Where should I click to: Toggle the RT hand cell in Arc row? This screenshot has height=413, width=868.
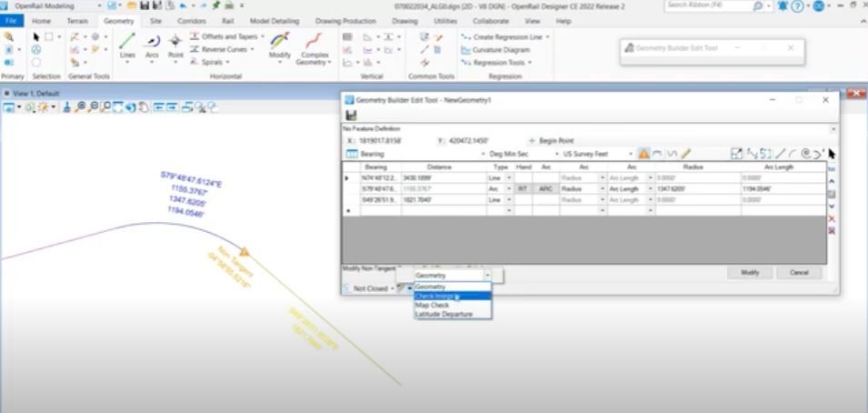coord(524,189)
